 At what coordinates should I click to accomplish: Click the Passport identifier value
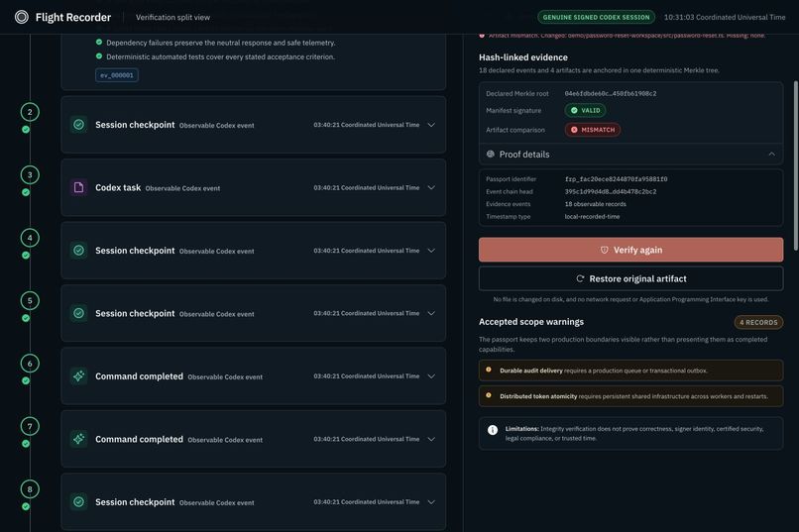point(616,178)
